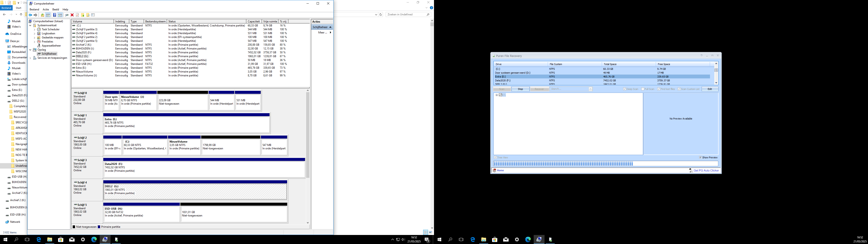Select Logboeken in the console tree
Screen dimensions: 868x244
click(48, 33)
